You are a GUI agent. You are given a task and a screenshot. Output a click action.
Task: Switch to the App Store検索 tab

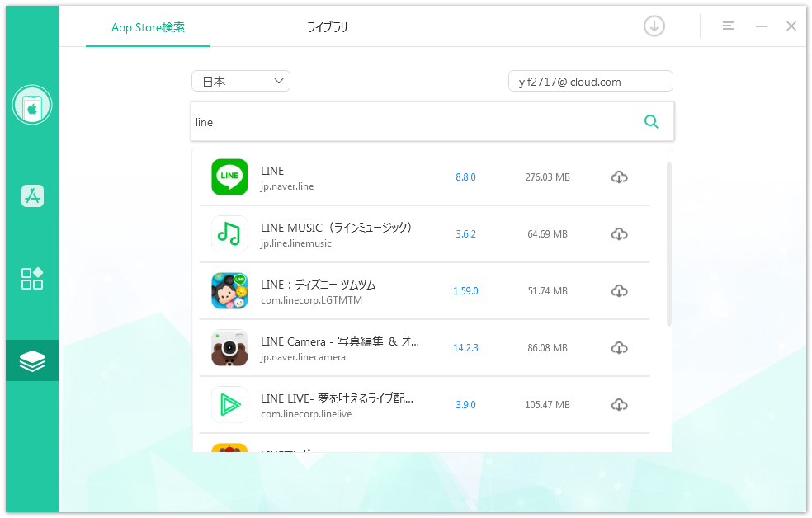(148, 27)
